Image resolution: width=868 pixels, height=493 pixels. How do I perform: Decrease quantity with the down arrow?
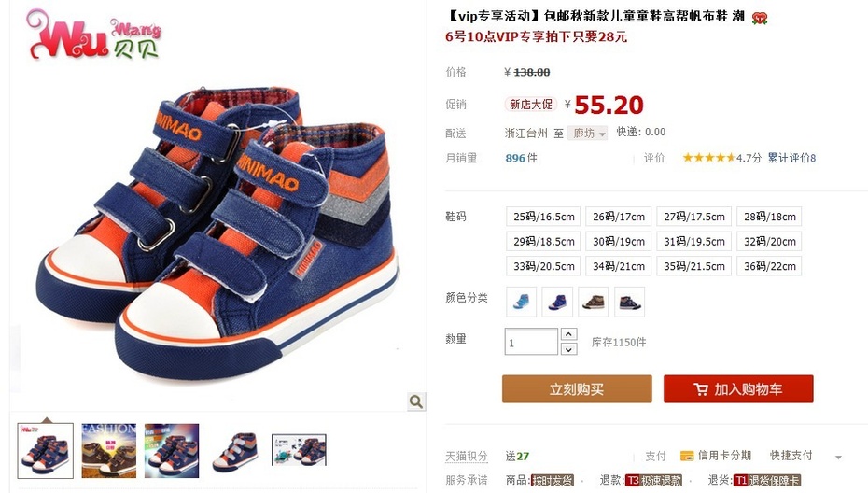pos(569,349)
